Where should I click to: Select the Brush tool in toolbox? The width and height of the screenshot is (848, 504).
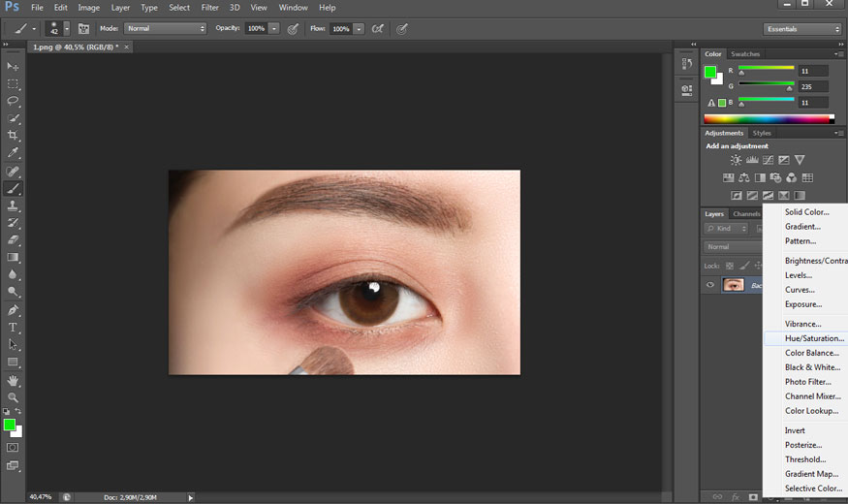pos(13,188)
